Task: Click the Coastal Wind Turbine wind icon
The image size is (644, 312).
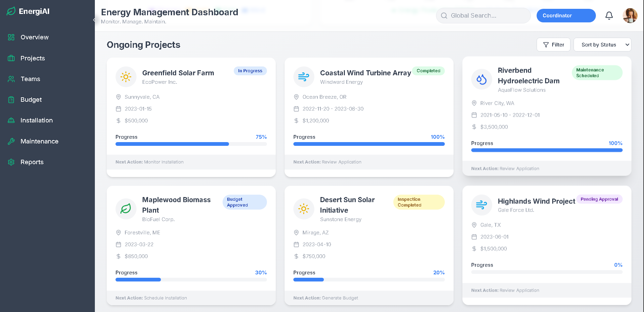Action: [x=304, y=77]
